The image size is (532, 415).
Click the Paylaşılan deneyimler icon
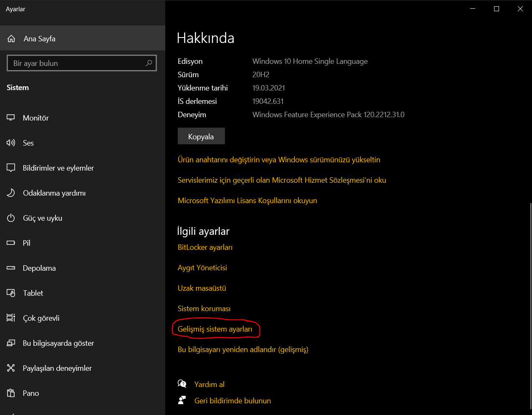coord(11,368)
